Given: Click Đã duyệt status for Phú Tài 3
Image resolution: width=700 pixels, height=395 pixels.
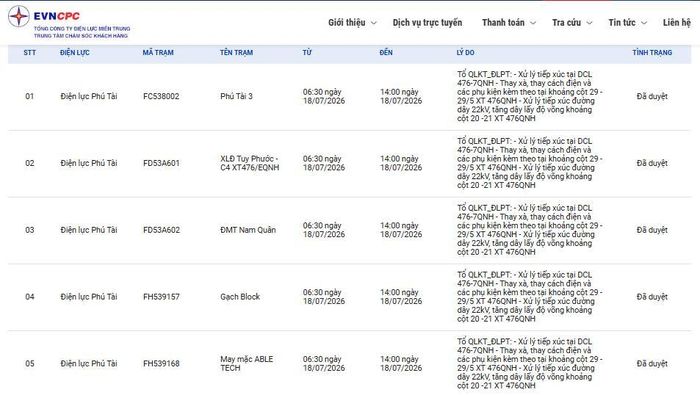Looking at the screenshot, I should [x=652, y=96].
